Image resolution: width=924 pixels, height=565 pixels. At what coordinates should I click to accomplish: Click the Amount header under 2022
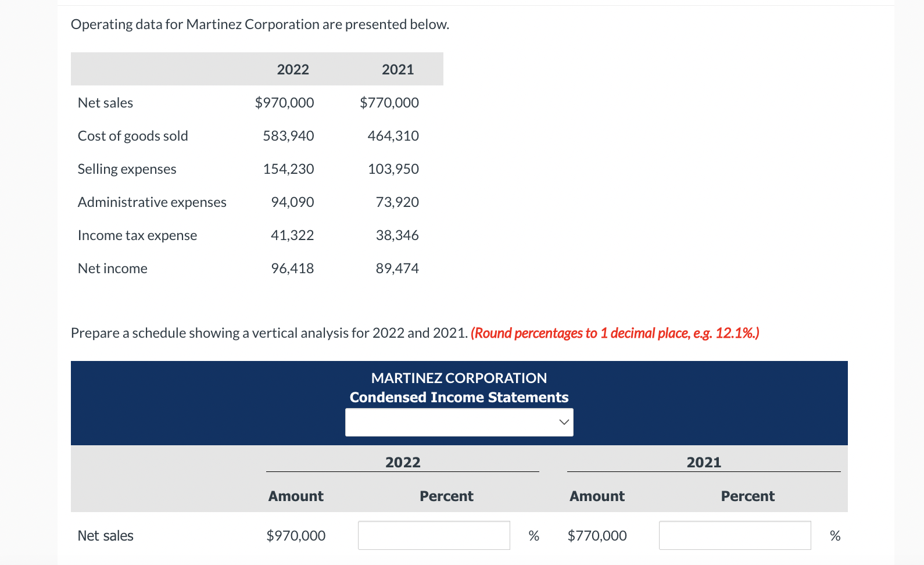point(296,496)
